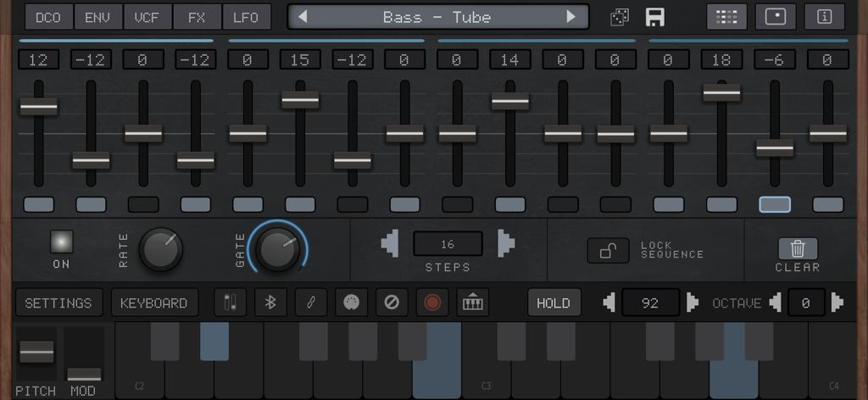Open the info panel icon
The image size is (868, 400).
pyautogui.click(x=824, y=17)
